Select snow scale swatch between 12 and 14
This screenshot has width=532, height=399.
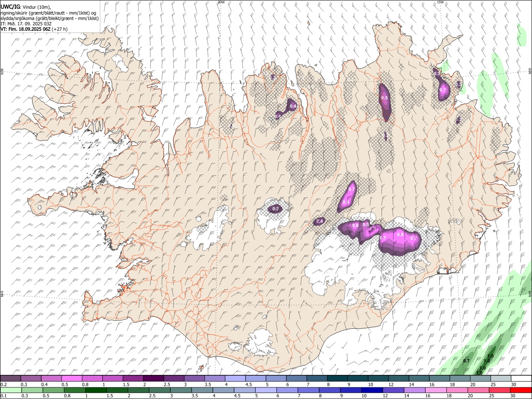398,379
